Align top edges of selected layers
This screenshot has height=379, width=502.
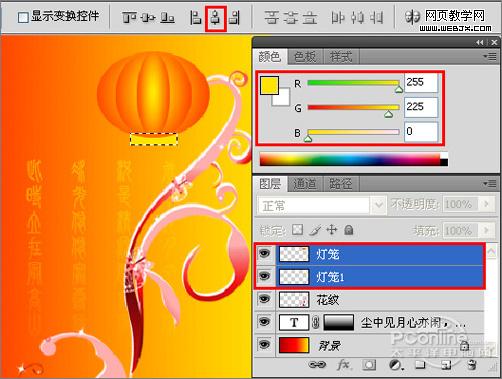(x=129, y=17)
